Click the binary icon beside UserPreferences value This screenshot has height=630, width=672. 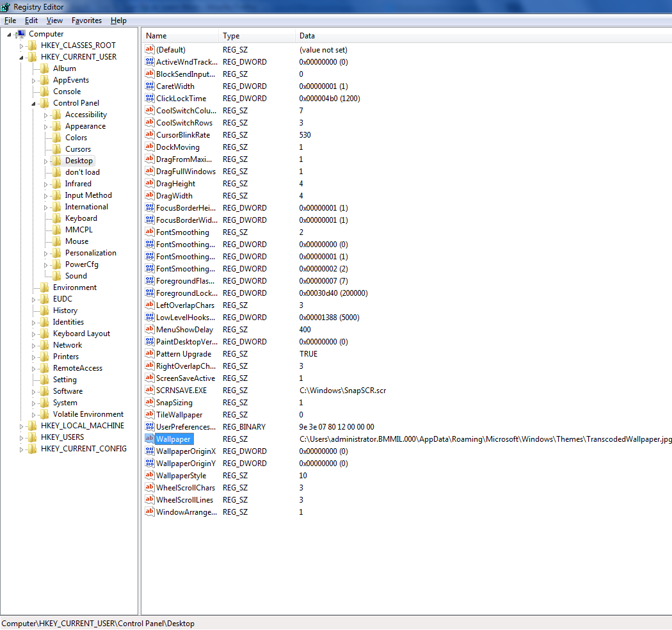(149, 426)
